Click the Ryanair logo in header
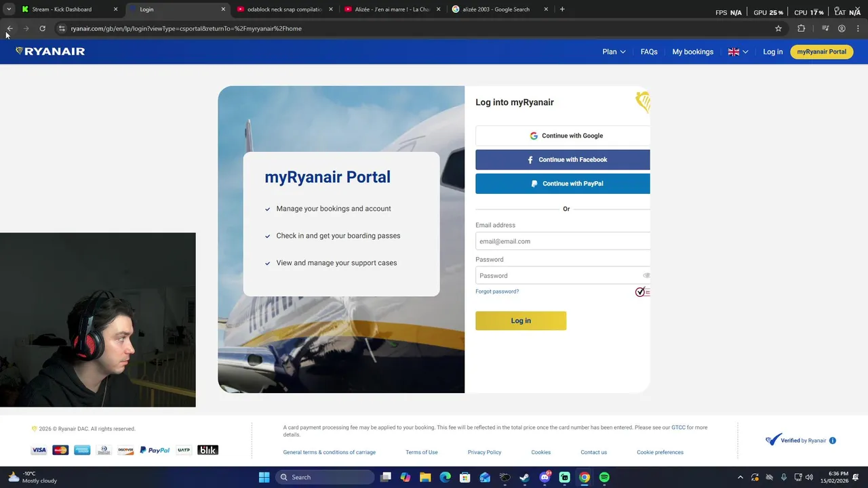 pyautogui.click(x=50, y=52)
